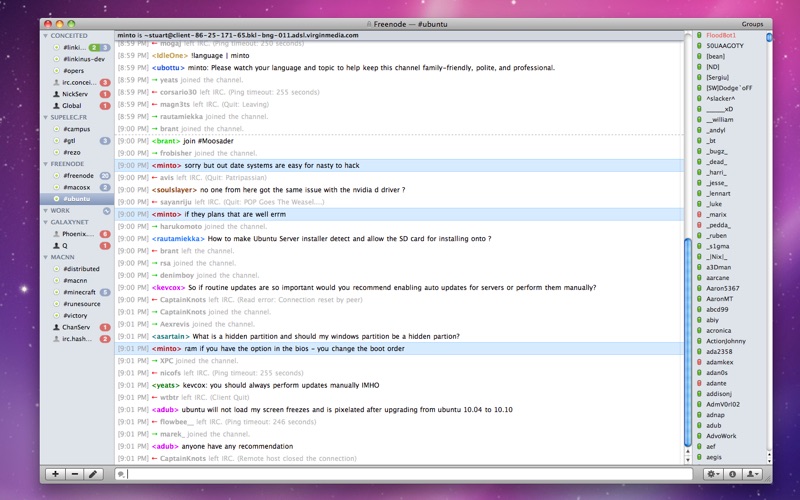The width and height of the screenshot is (800, 500).
Task: Show channel info with the info button
Action: click(x=732, y=474)
